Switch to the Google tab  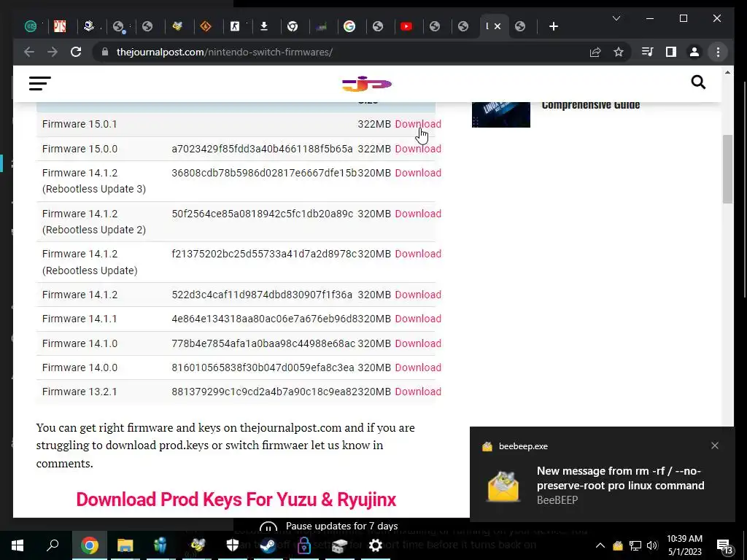click(349, 27)
